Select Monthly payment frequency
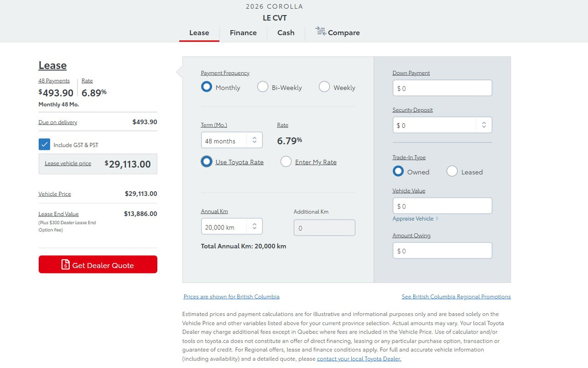Screen dimensions: 588x368 pos(206,86)
